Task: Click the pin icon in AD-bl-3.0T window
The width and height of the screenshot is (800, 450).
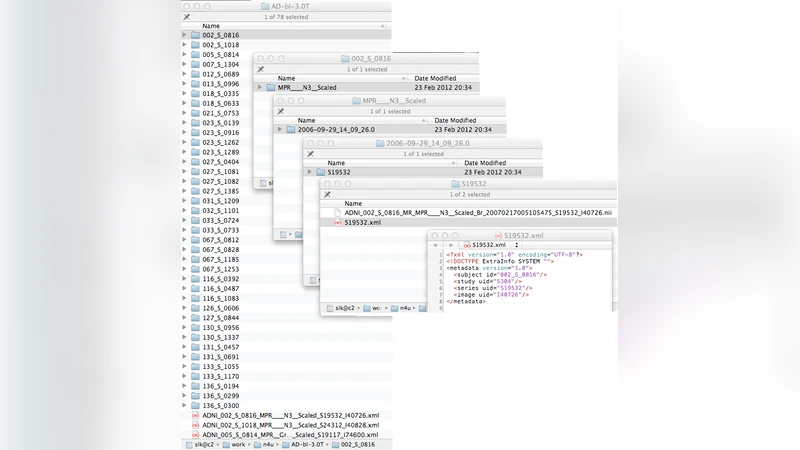Action: pyautogui.click(x=186, y=16)
